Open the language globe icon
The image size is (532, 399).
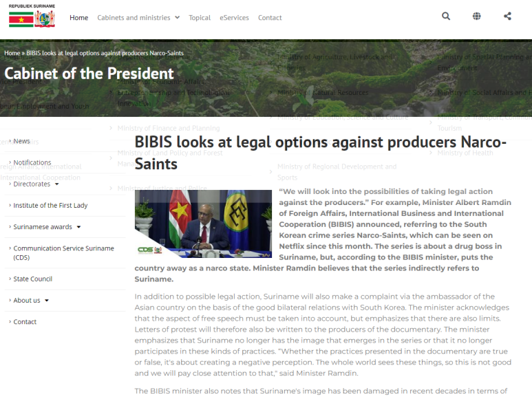coord(477,16)
